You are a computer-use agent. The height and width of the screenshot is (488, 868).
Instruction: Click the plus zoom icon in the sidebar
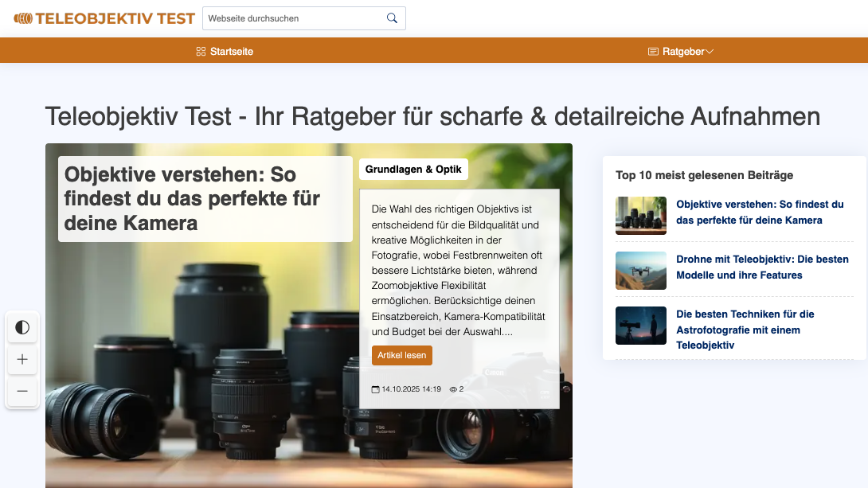click(22, 360)
